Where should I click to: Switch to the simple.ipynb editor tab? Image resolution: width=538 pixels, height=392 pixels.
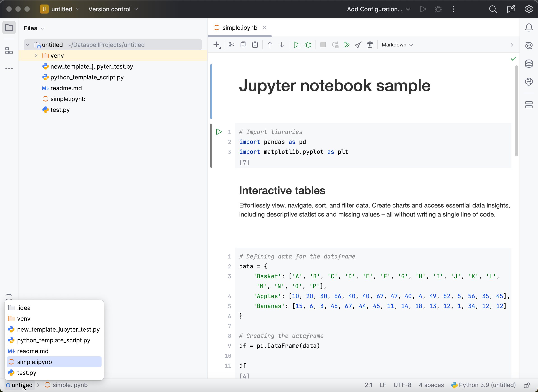pyautogui.click(x=240, y=28)
